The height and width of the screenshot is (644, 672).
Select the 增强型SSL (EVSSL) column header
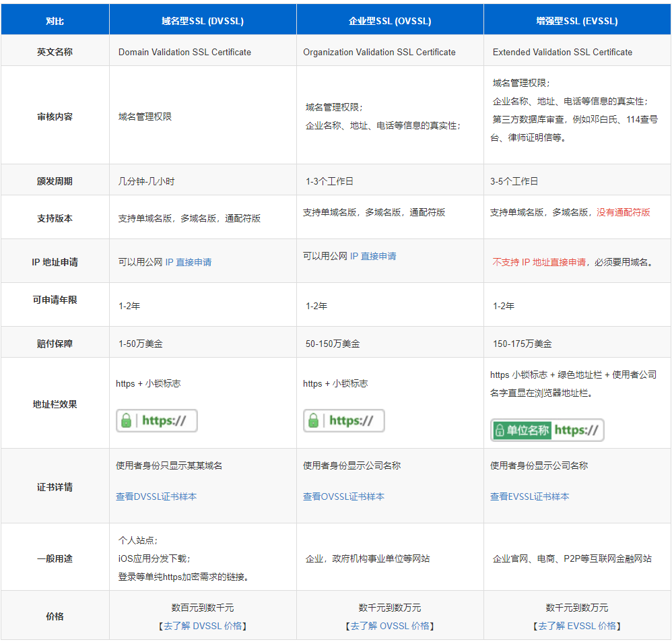pyautogui.click(x=577, y=21)
